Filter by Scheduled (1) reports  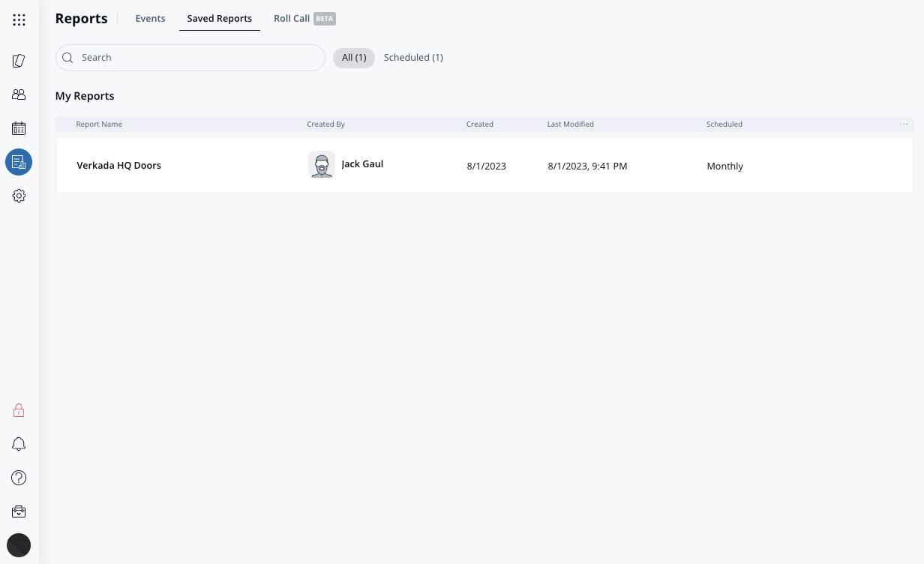413,58
